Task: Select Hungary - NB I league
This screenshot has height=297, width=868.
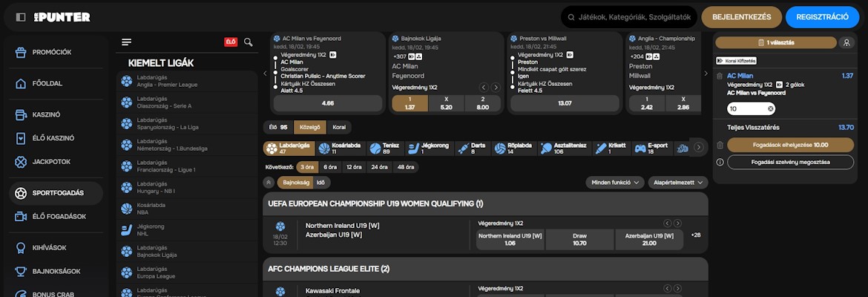Action: (187, 187)
